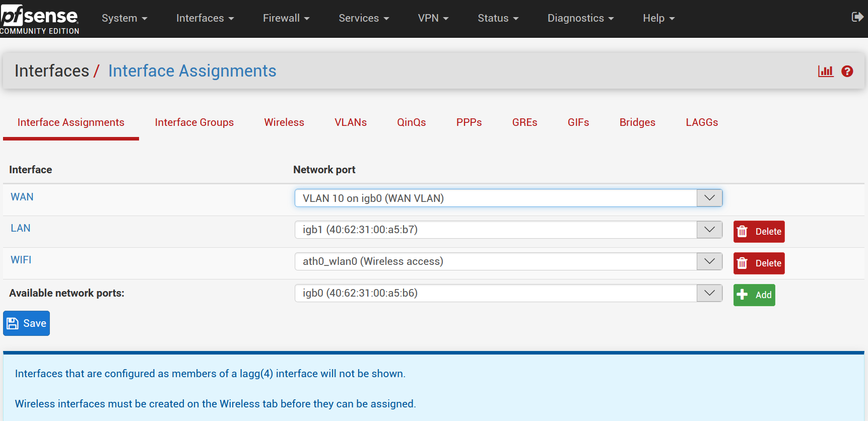Select the Interface Assignments tab
This screenshot has height=421, width=868.
click(x=71, y=122)
